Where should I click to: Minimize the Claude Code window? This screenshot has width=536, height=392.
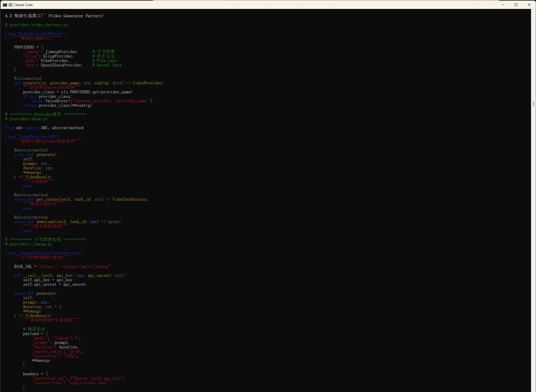[x=503, y=5]
